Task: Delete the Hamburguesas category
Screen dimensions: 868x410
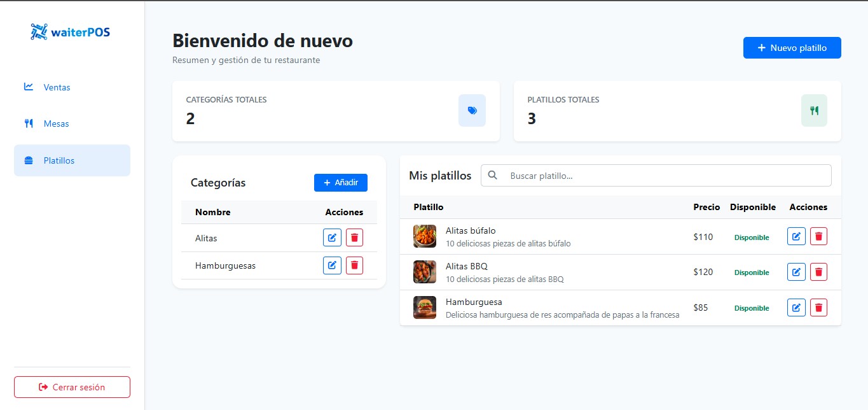Action: (354, 265)
